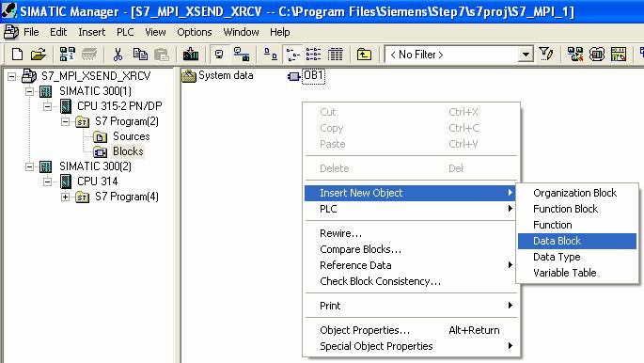Select SIMATIC 300(1) in the tree
Viewport: 644px width, 363px height.
(95, 90)
